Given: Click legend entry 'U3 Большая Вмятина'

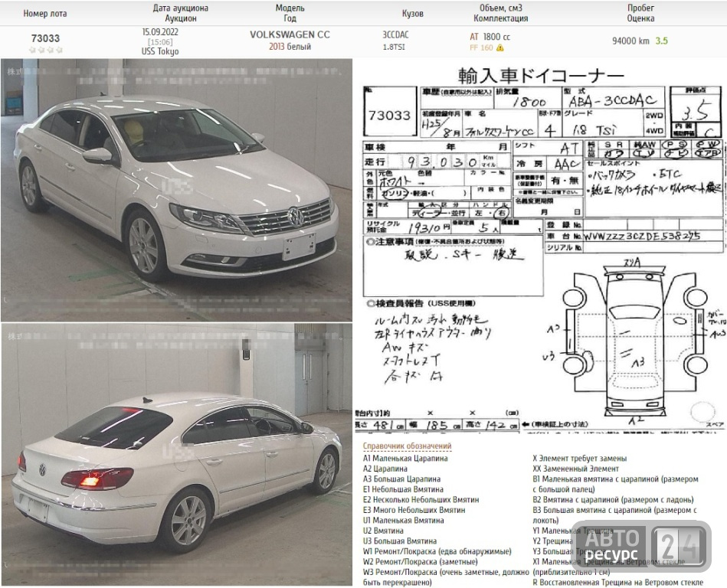Looking at the screenshot, I should coord(400,541).
